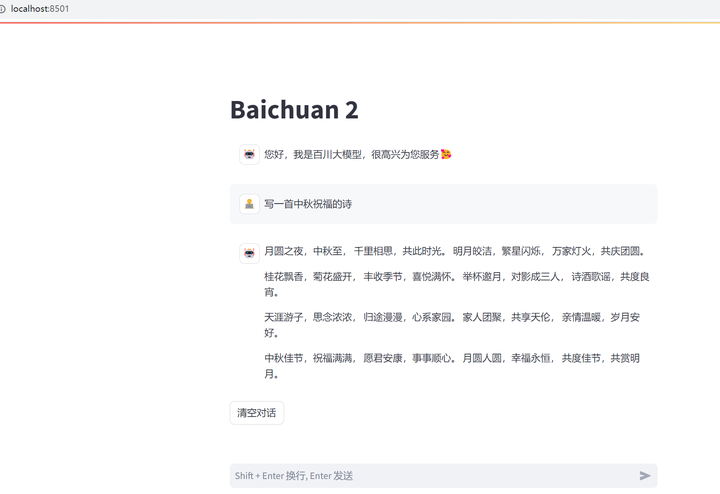Viewport: 720px width, 494px height.
Task: Click the bot avatar beside the greeting message
Action: [x=249, y=154]
